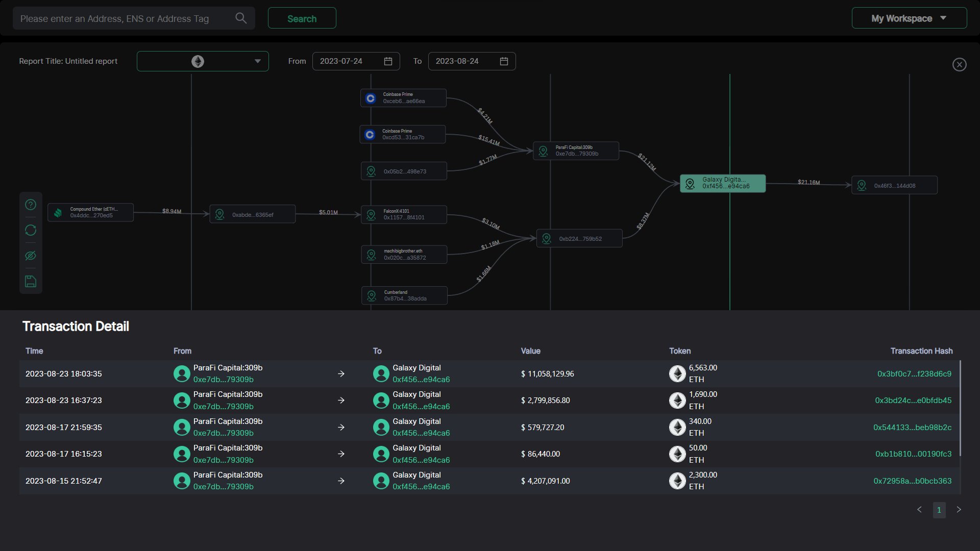Open transaction hash 0x544133...beb98b2c
This screenshot has height=551, width=980.
point(912,428)
